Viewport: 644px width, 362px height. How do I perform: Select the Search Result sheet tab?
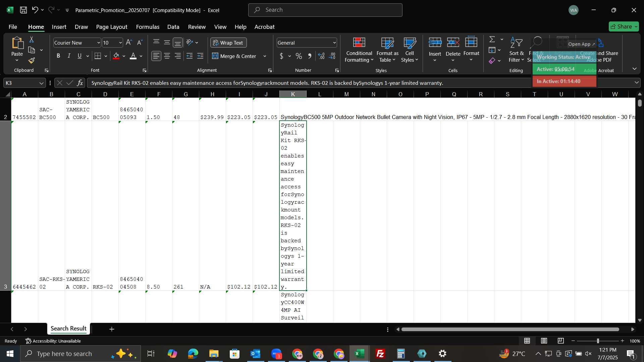68,329
